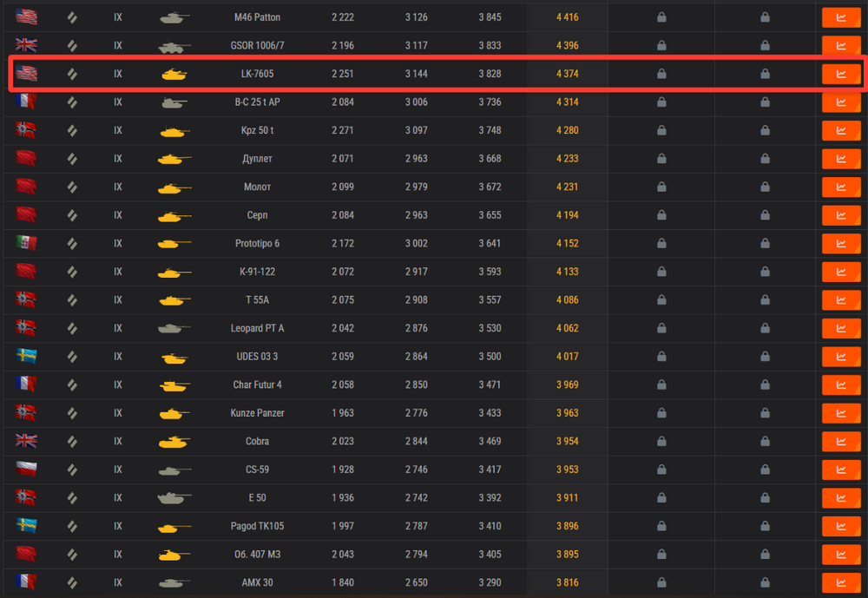Open the graph button for Cobra
The width and height of the screenshot is (868, 598).
(x=841, y=441)
